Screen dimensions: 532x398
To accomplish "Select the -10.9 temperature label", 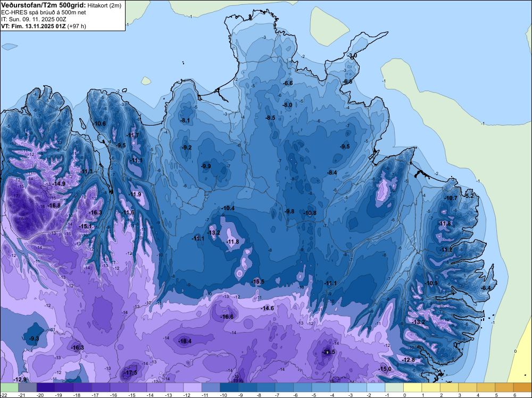I will [x=431, y=283].
